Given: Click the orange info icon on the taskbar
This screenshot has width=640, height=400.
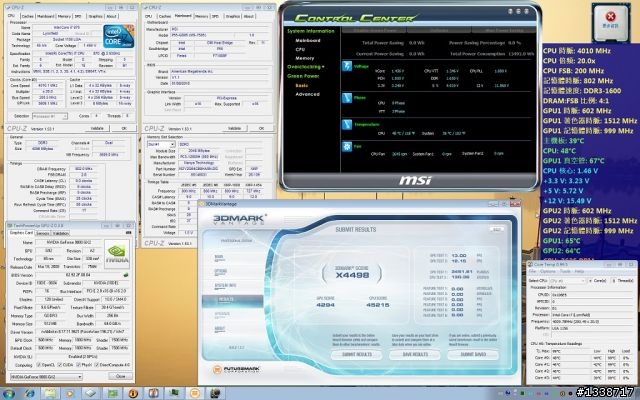Looking at the screenshot, I should click(133, 394).
